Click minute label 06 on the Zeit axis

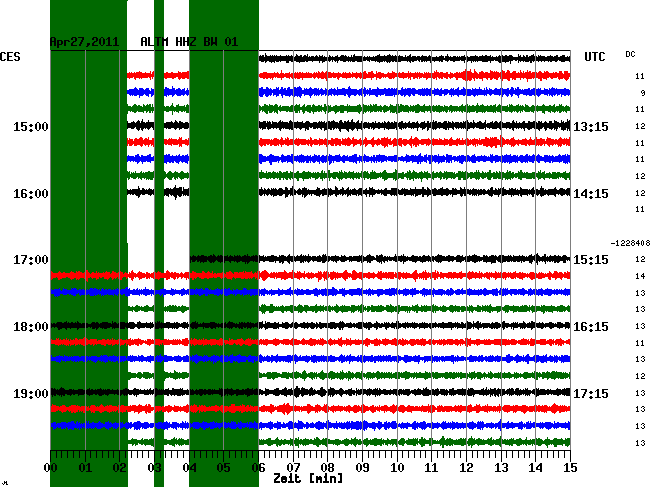pos(258,468)
